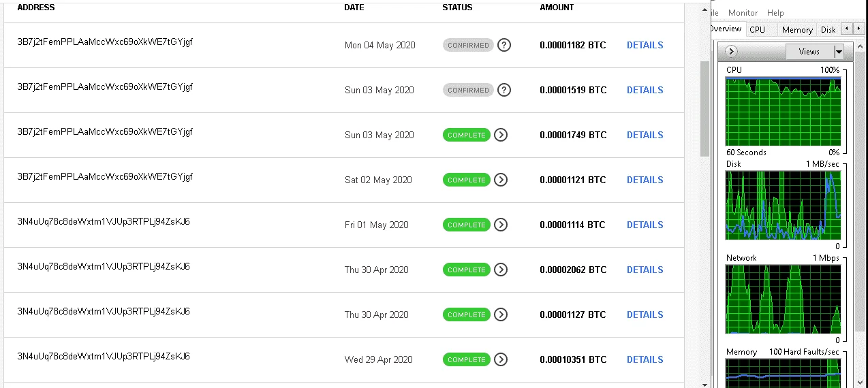
Task: Click arrow icon beside 0.00002062 BTC status
Action: point(501,270)
